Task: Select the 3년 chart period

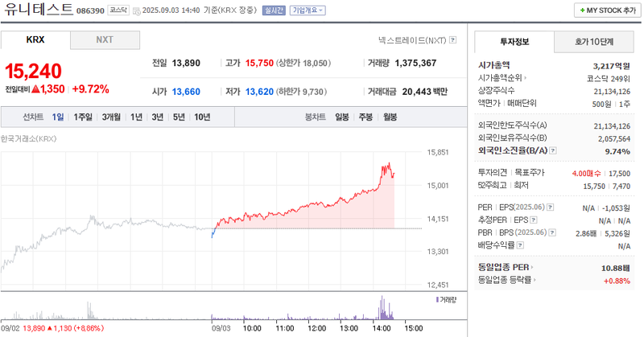Action: [158, 117]
